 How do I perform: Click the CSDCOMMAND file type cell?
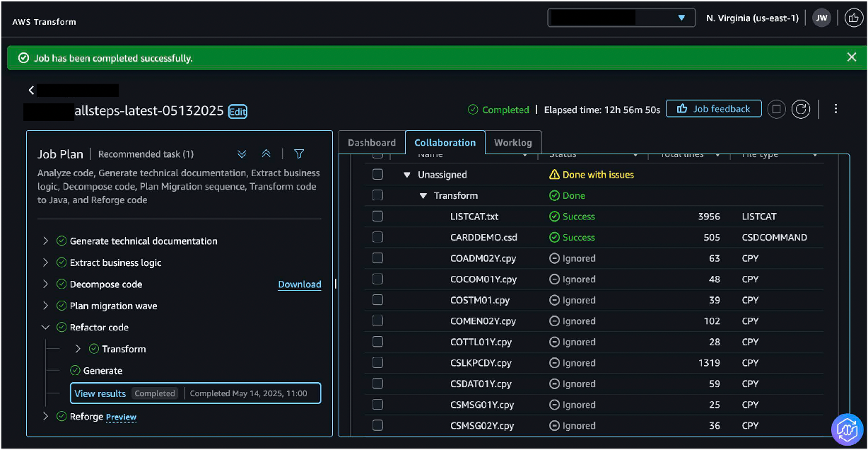coord(775,238)
